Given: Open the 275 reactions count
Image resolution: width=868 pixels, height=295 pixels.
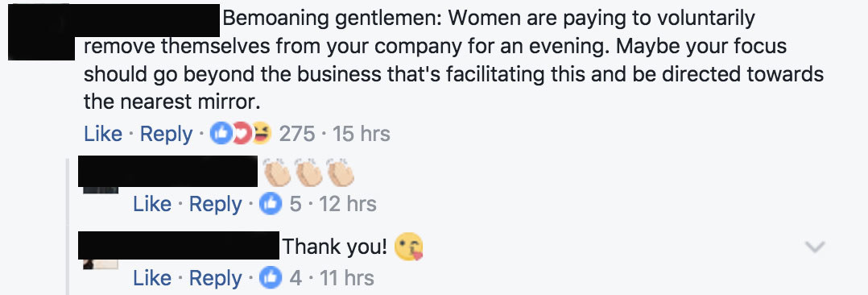Looking at the screenshot, I should click(x=297, y=134).
